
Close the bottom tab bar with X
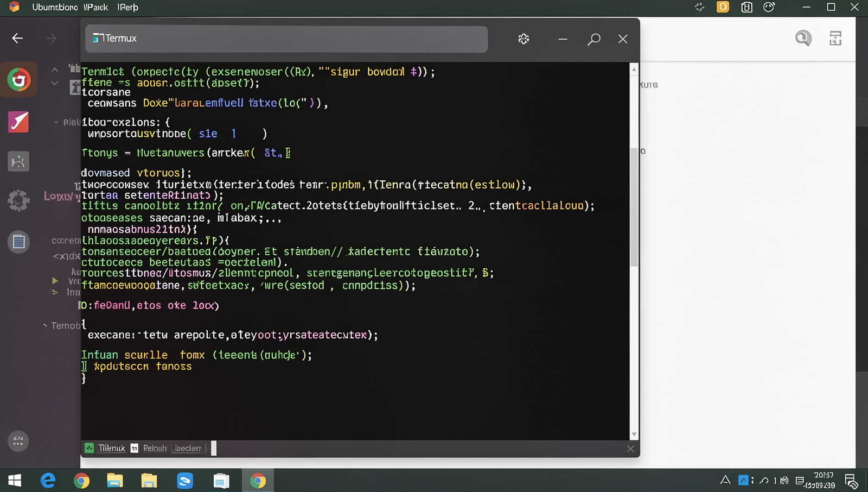click(x=630, y=449)
